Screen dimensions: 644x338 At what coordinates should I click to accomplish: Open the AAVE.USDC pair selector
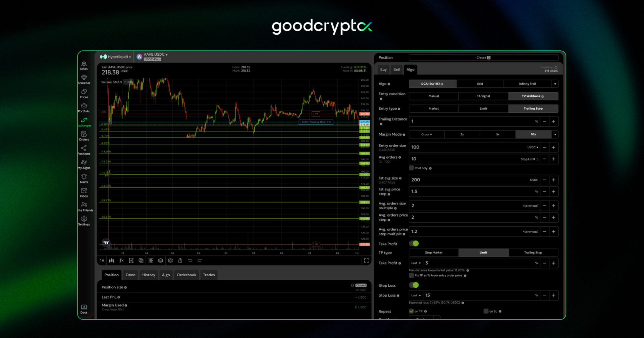(154, 54)
